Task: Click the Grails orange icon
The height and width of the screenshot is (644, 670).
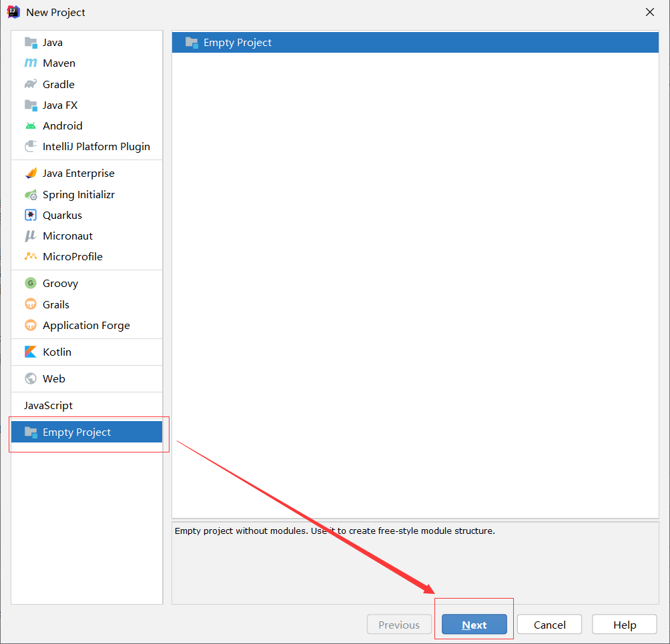Action: (31, 304)
